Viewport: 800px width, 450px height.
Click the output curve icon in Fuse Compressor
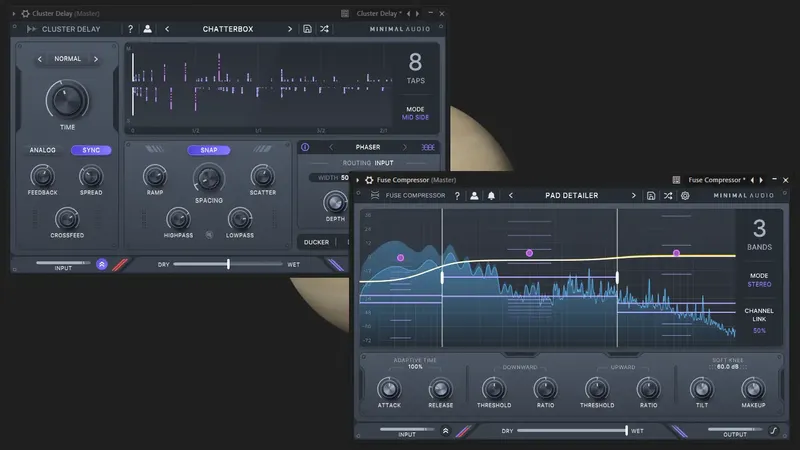click(774, 431)
